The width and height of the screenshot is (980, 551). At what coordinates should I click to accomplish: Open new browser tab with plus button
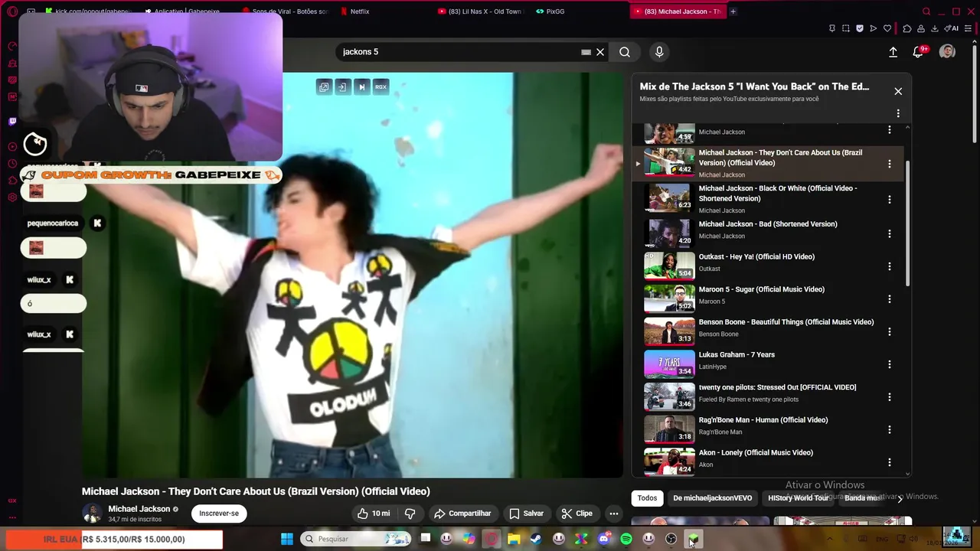(x=733, y=11)
